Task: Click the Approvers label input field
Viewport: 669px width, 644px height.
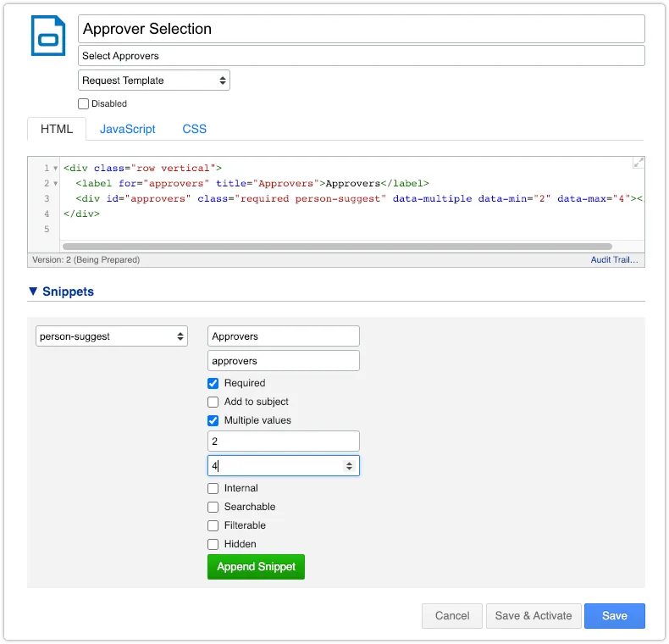Action: pyautogui.click(x=284, y=336)
